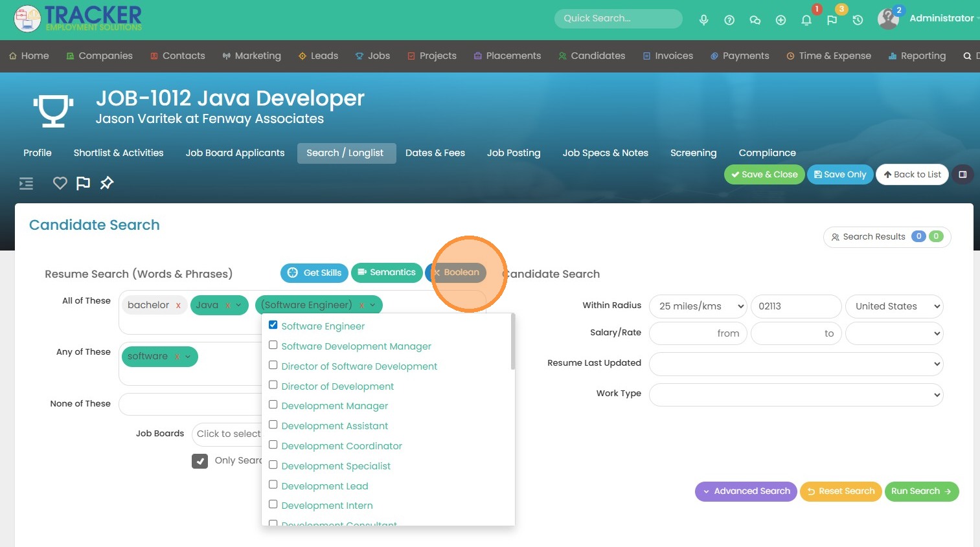Open the notifications bell icon
Image resolution: width=980 pixels, height=547 pixels.
(806, 20)
